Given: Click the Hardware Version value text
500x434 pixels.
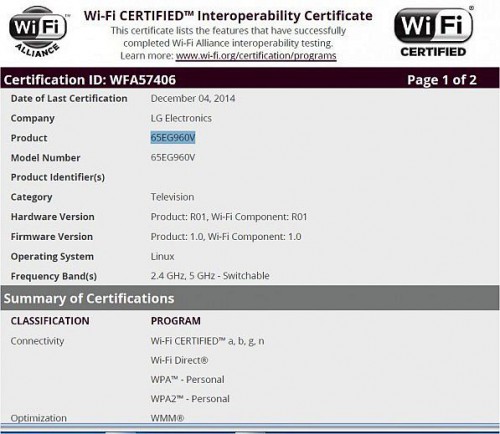Looking at the screenshot, I should 229,217.
